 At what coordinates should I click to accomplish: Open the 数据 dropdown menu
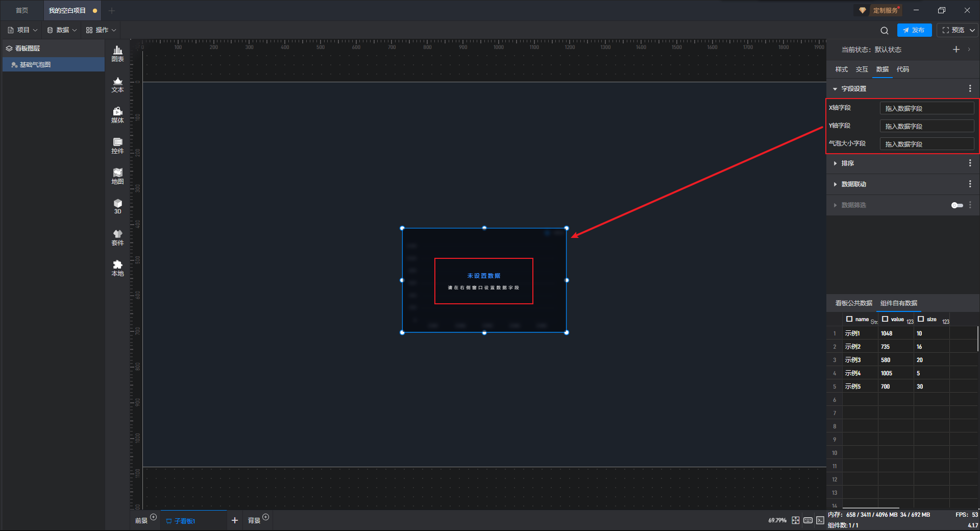(x=62, y=30)
